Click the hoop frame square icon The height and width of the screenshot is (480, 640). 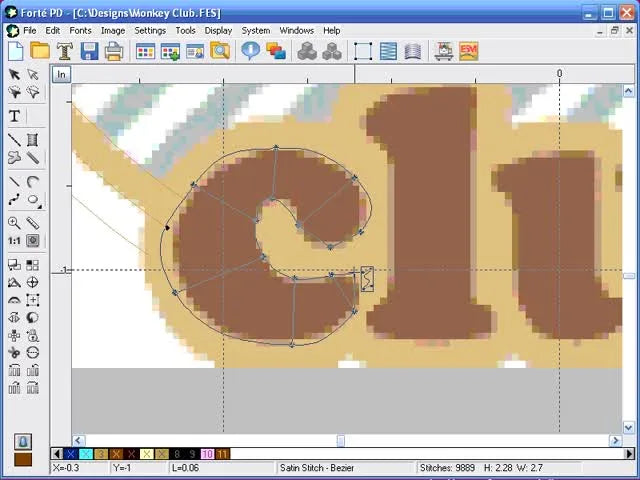(363, 51)
